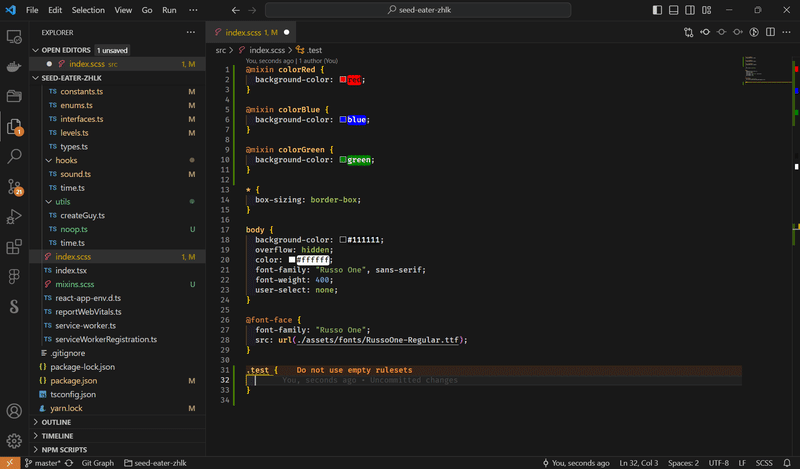Open Figma icon in activity bar

[14, 276]
